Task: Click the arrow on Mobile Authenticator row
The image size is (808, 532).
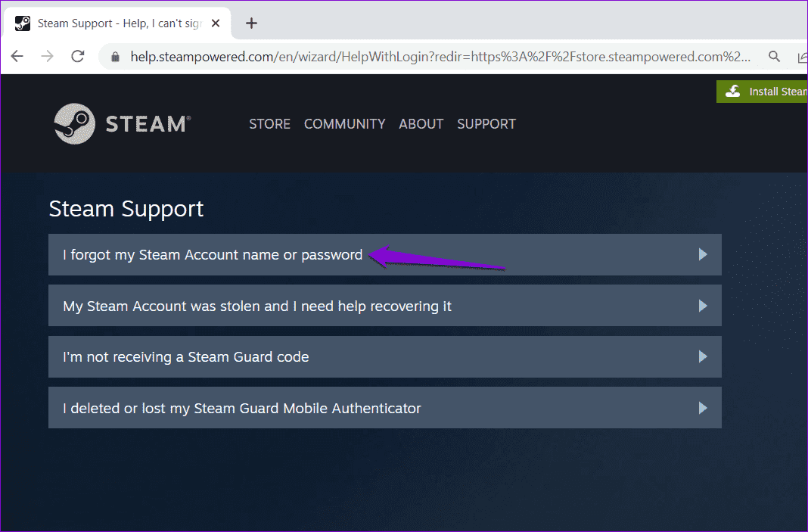Action: coord(703,408)
